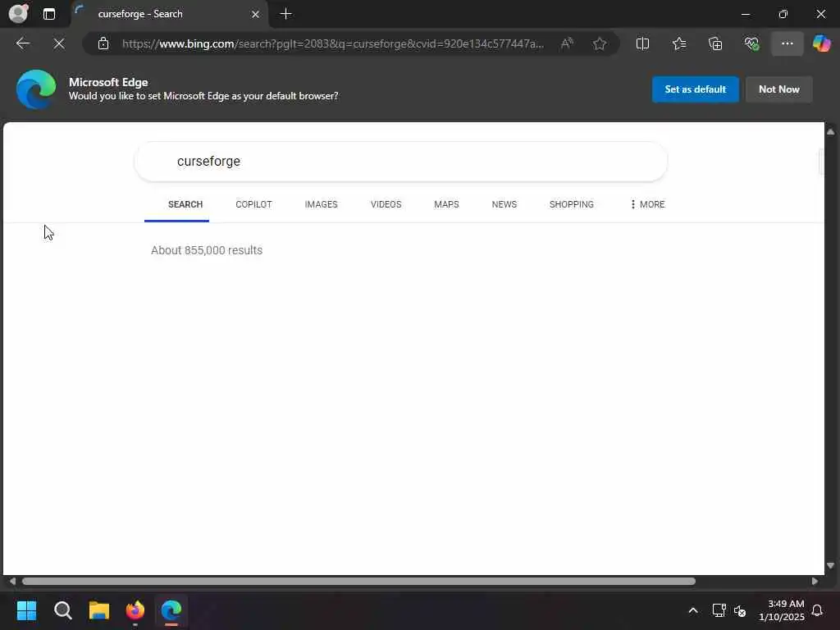Screen dimensions: 840x630
Task: Click the Bing address bar URL
Action: (332, 43)
